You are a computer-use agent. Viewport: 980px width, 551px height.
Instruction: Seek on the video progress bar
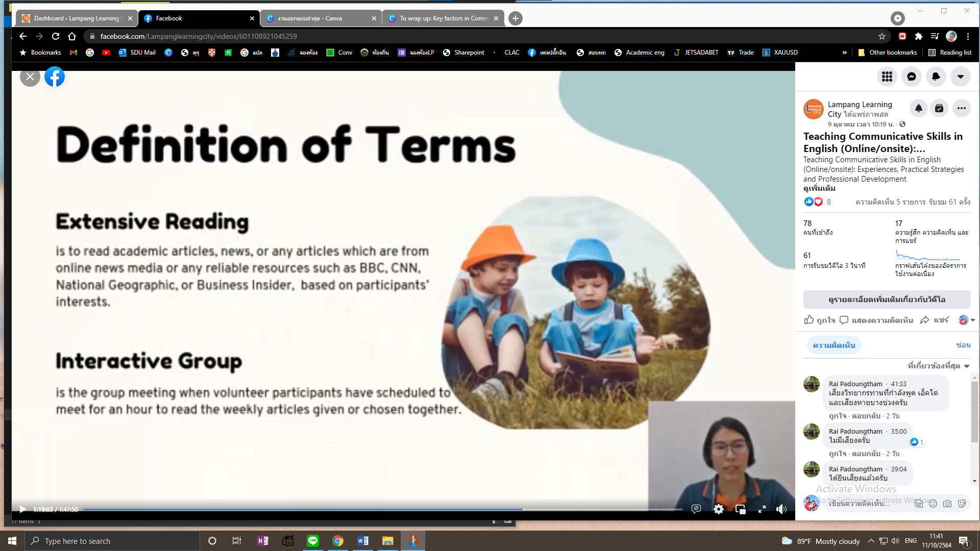coord(383,509)
